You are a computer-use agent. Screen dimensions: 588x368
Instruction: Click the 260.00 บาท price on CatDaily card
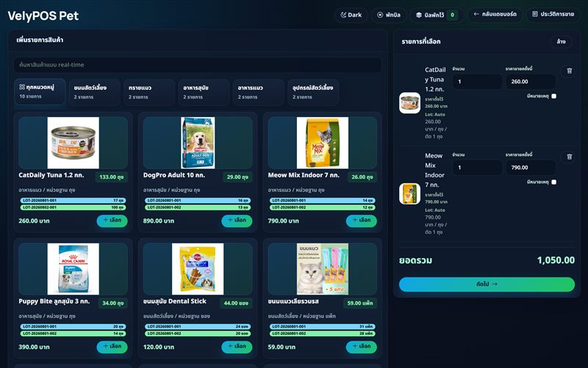pyautogui.click(x=34, y=221)
